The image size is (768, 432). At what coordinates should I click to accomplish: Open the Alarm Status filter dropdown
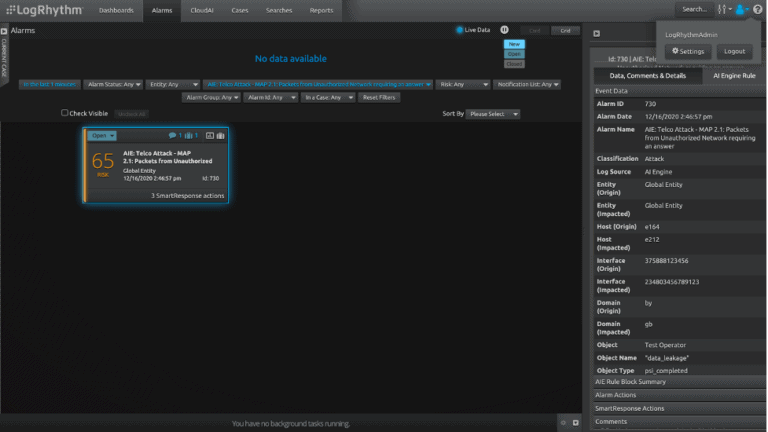tap(113, 85)
